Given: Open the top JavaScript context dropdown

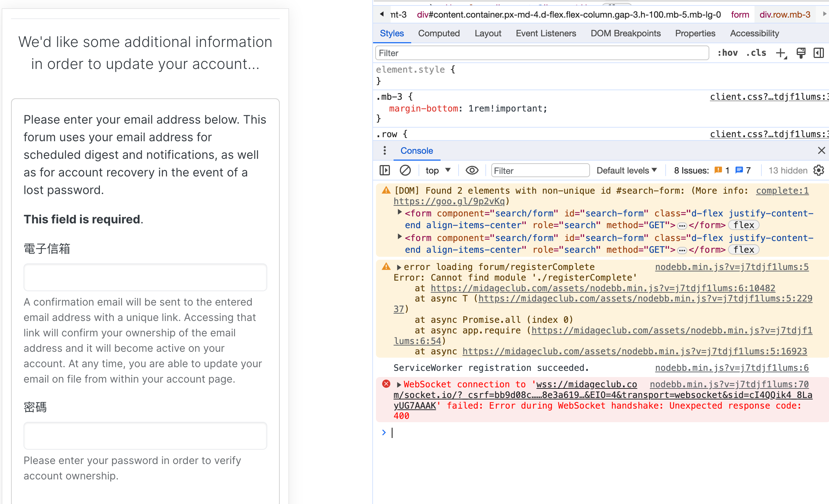Looking at the screenshot, I should click(438, 171).
